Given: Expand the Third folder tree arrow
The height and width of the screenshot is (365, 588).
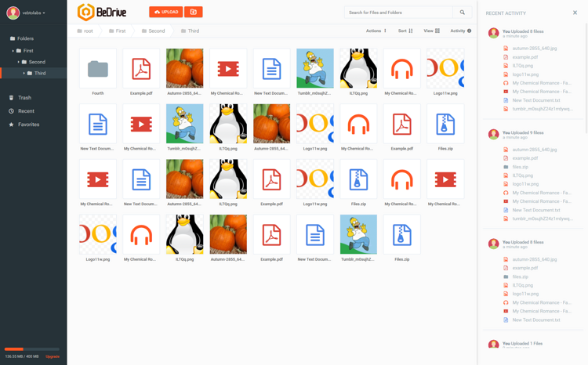Looking at the screenshot, I should coord(24,74).
